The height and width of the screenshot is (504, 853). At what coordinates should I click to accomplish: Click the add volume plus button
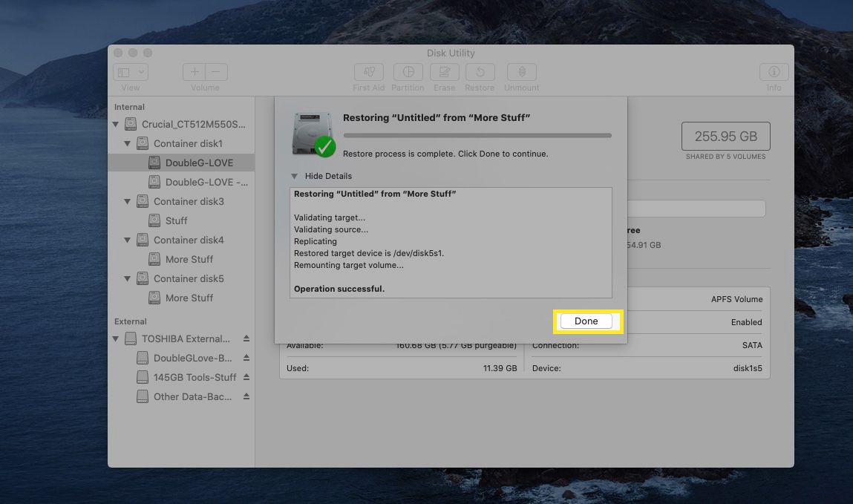pyautogui.click(x=195, y=72)
